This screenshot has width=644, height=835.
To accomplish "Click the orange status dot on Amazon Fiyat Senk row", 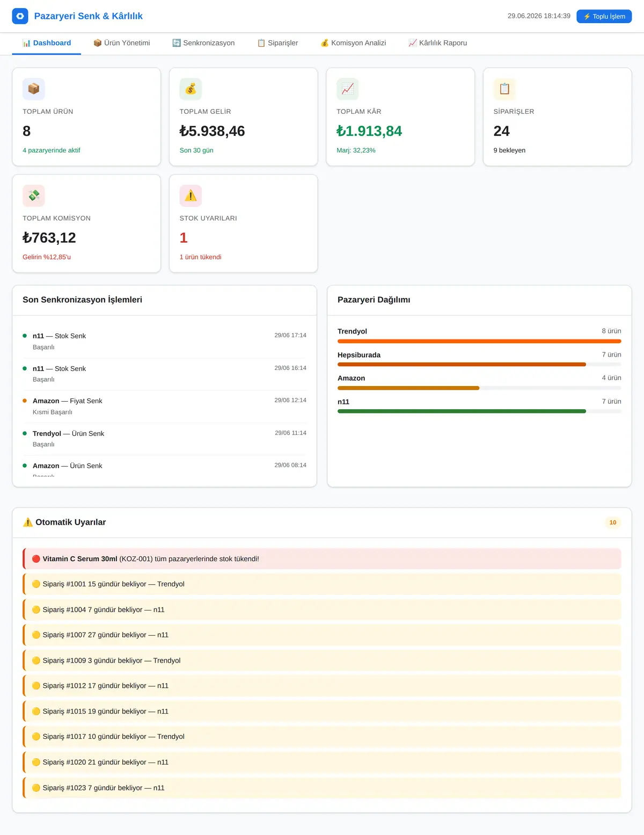I will click(x=25, y=401).
